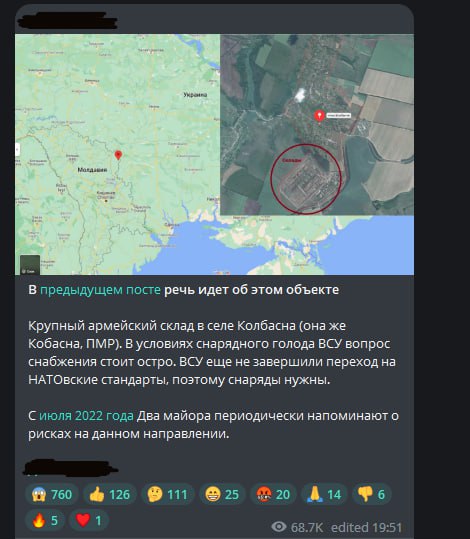Click the red map pin near Молдавия
Viewport: 470px width, 539px height.
tap(118, 155)
